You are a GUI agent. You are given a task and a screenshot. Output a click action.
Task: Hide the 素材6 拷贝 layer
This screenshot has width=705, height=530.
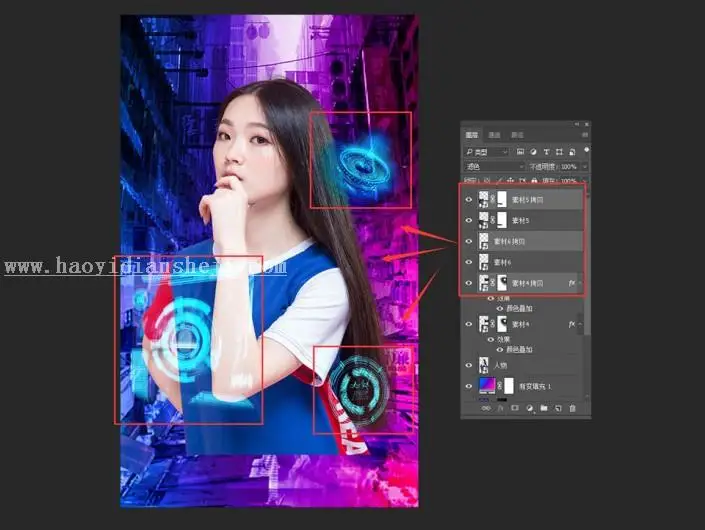tap(469, 241)
